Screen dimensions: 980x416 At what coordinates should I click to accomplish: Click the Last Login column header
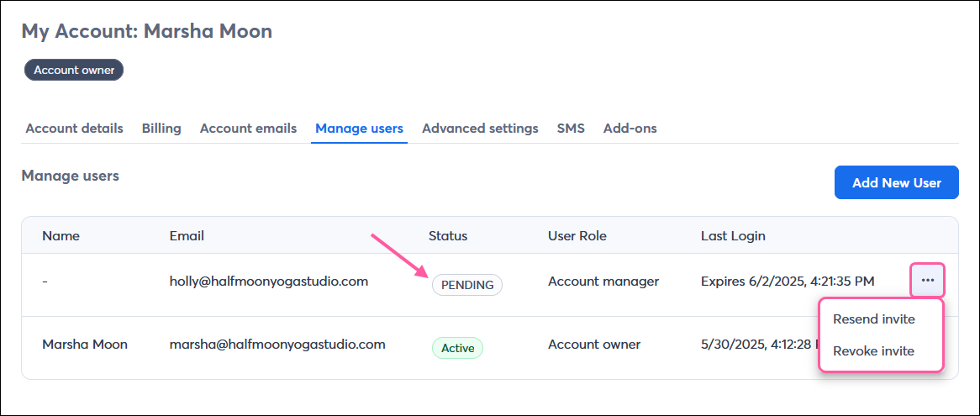point(733,236)
